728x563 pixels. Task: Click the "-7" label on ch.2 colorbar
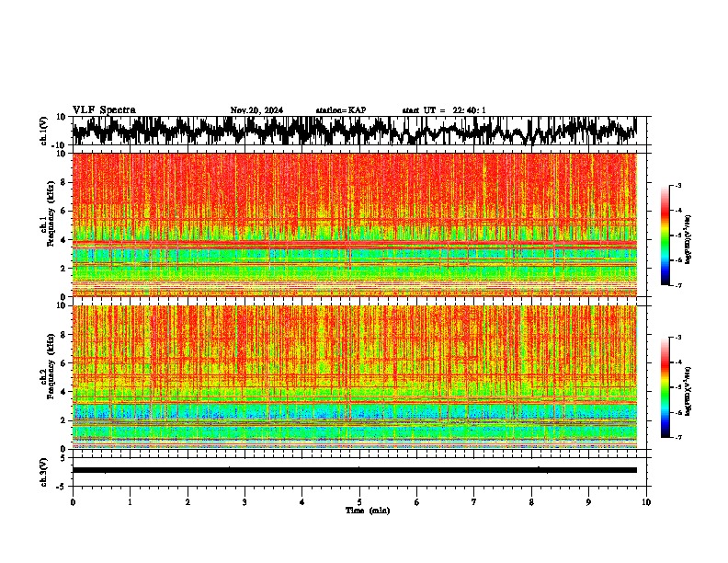(x=678, y=437)
